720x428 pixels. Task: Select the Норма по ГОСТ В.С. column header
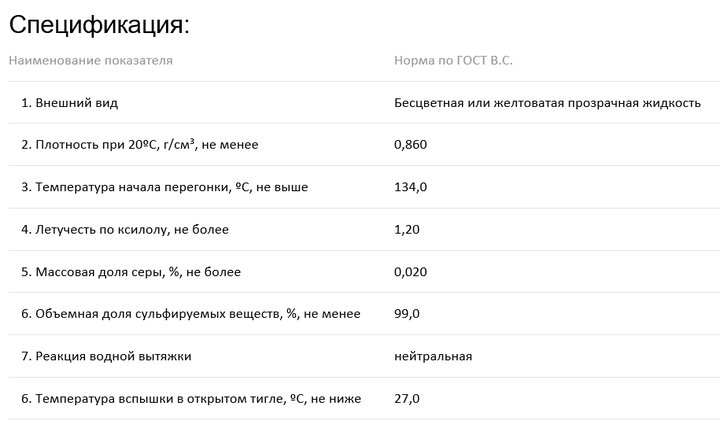(453, 61)
